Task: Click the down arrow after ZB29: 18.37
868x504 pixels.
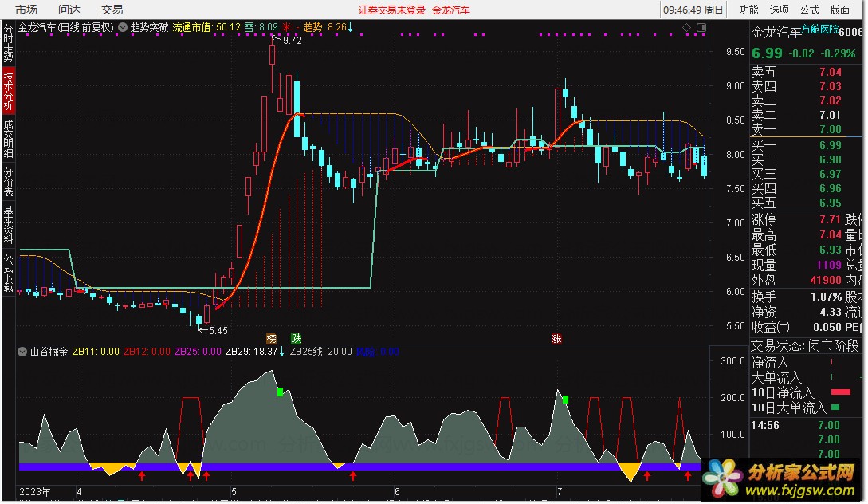Action: [x=282, y=352]
